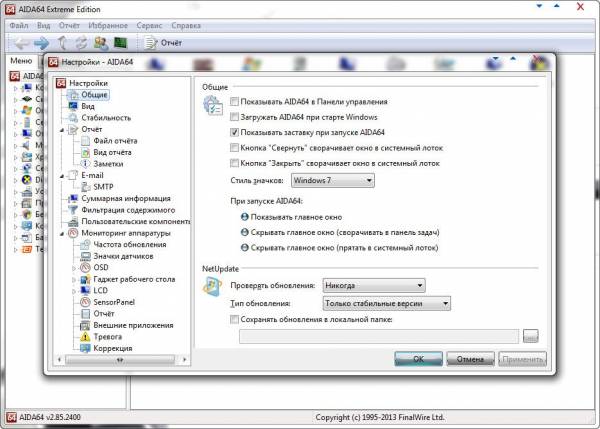Select Скрывать главное окно в панель задач
The image size is (600, 429).
(x=245, y=232)
